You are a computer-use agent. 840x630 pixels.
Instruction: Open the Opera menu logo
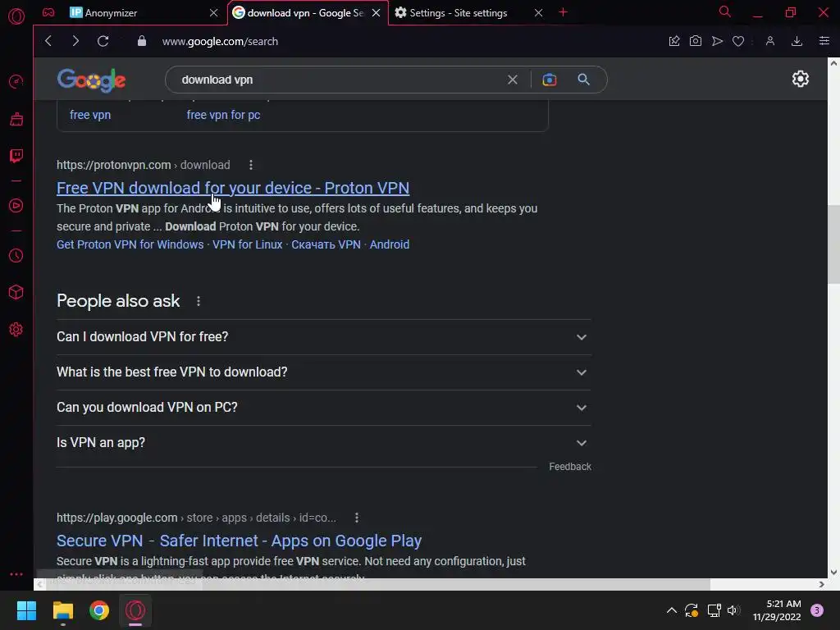coord(16,16)
